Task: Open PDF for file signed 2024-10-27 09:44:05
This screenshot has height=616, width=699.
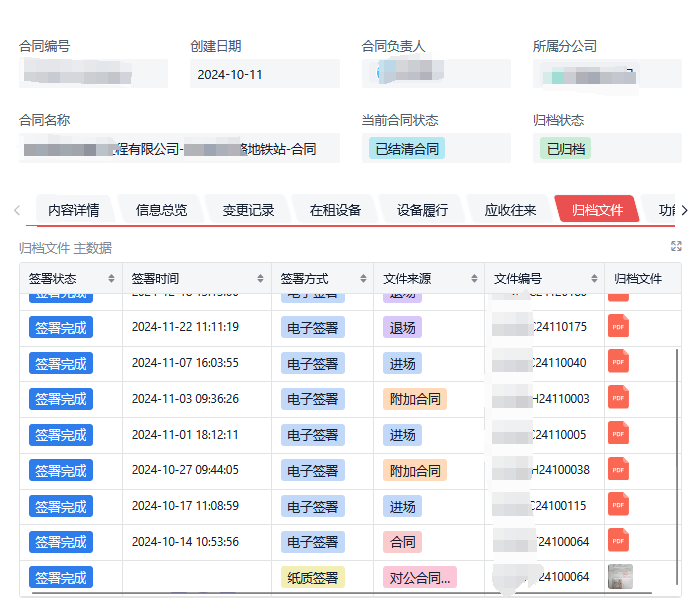Action: coord(618,470)
